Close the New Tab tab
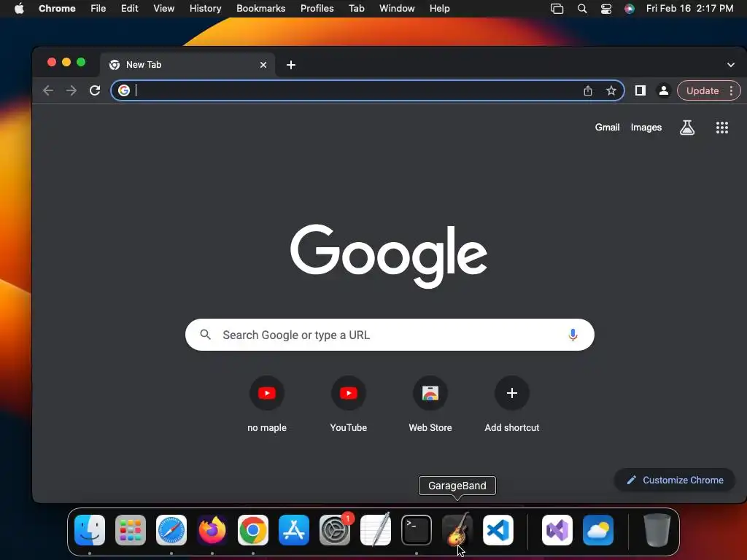747x560 pixels. [x=263, y=65]
